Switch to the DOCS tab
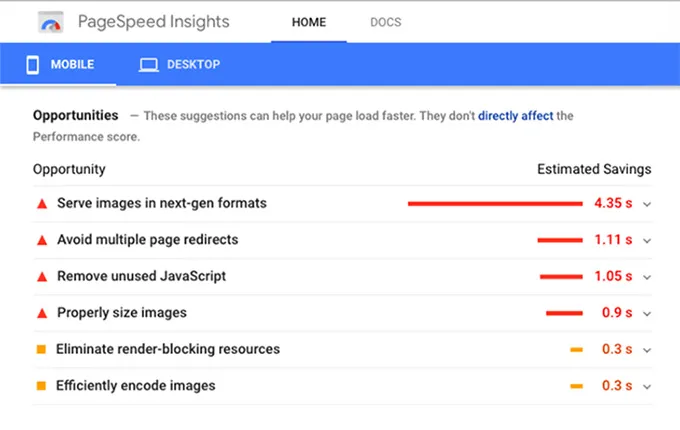 pyautogui.click(x=386, y=22)
